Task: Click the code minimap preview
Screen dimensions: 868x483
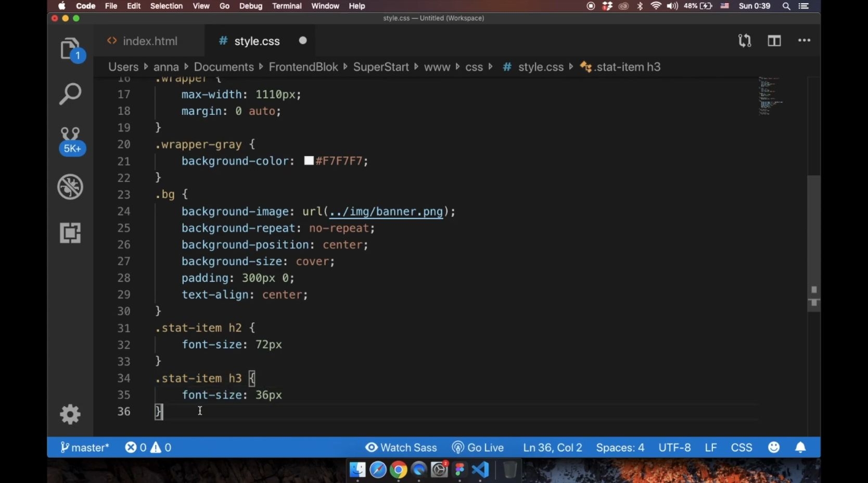Action: (x=771, y=96)
